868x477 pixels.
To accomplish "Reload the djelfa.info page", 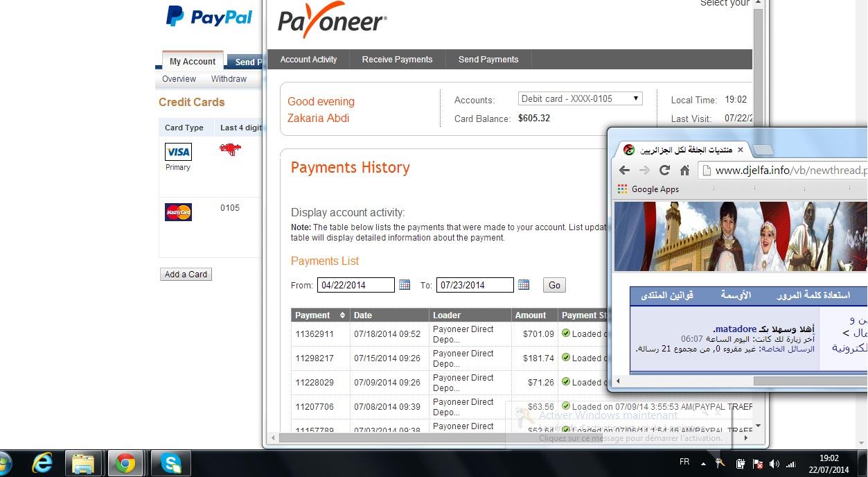I will coord(664,170).
